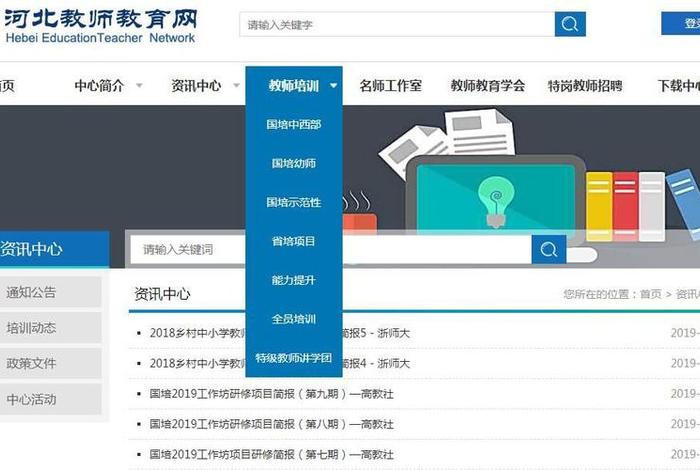Click the blue login button in the header

[681, 23]
